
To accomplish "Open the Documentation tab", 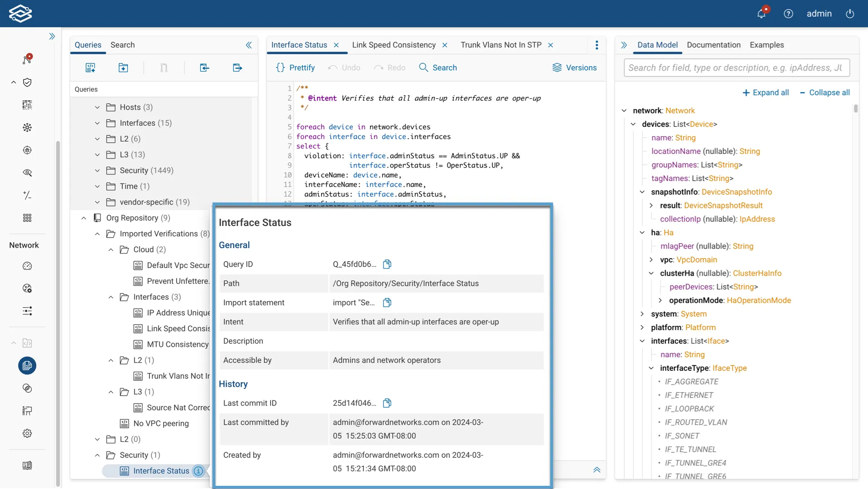I will [714, 45].
